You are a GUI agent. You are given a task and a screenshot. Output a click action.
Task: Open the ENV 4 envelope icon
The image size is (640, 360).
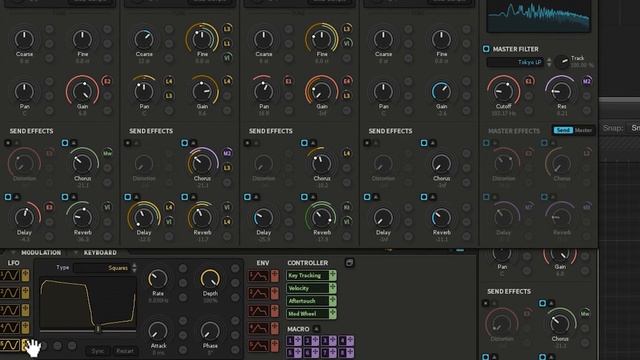tap(258, 328)
